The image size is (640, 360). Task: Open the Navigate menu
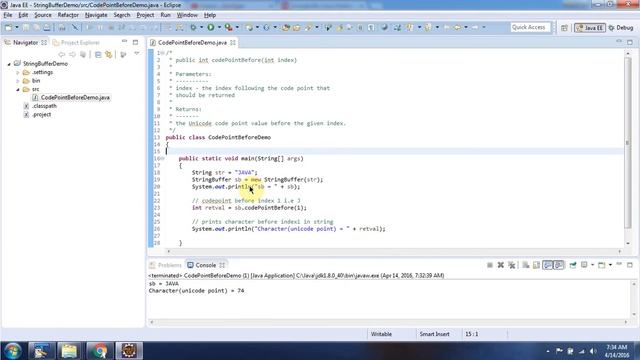[96, 15]
